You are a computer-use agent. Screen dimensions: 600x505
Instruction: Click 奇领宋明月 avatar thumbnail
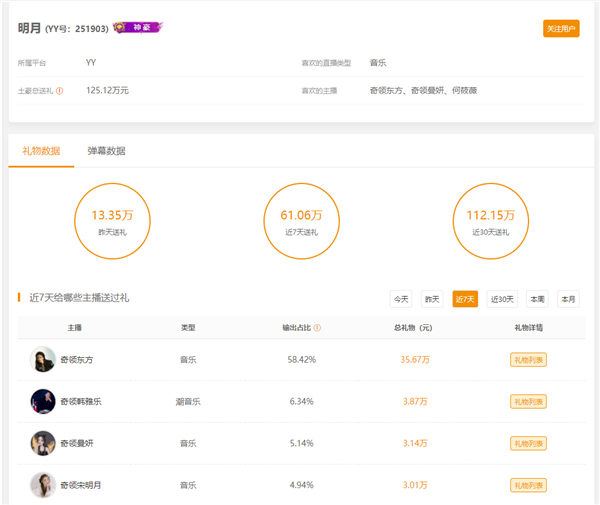pyautogui.click(x=43, y=485)
